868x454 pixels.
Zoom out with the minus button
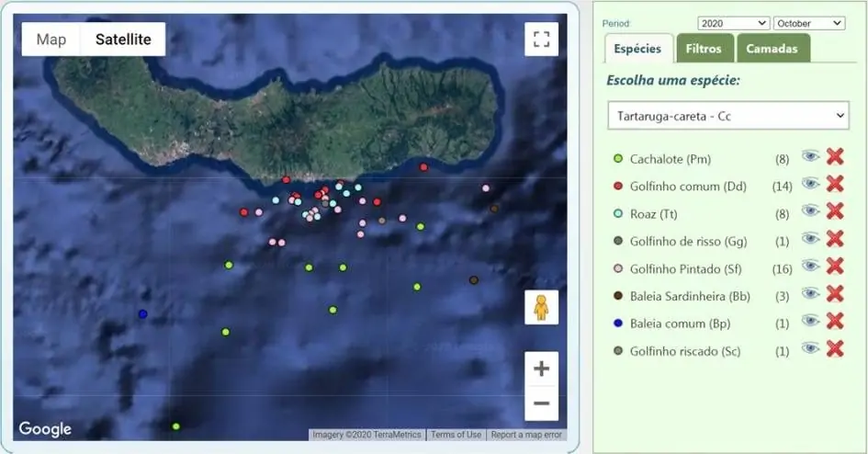[541, 403]
